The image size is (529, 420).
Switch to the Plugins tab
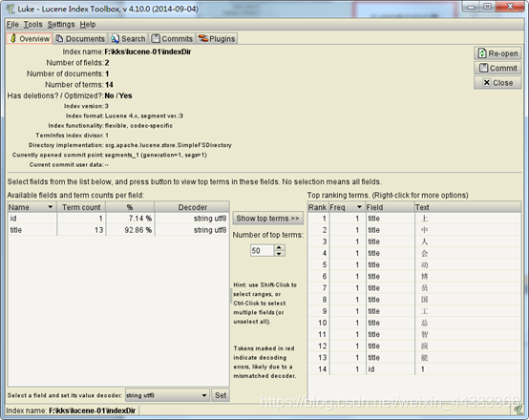tap(217, 39)
